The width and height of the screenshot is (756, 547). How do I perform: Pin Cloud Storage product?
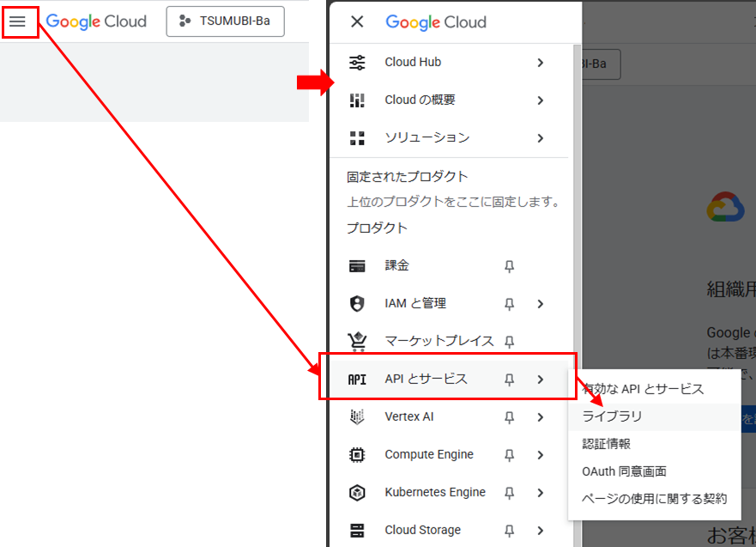pos(509,531)
